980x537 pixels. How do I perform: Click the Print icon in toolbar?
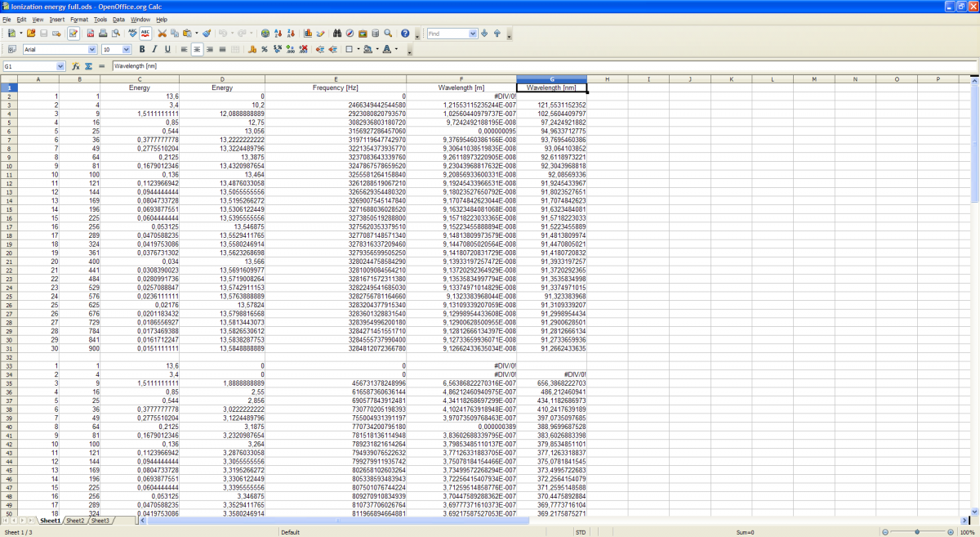tap(103, 34)
